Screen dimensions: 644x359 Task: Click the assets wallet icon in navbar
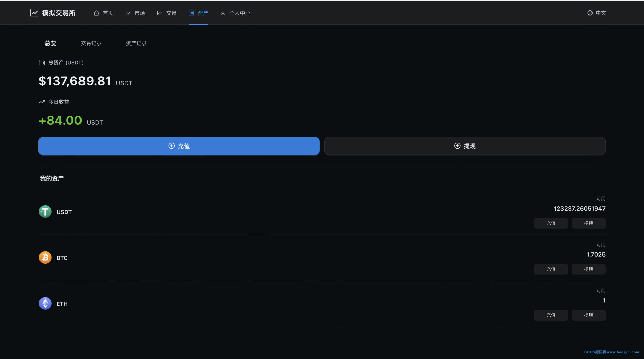coord(191,13)
